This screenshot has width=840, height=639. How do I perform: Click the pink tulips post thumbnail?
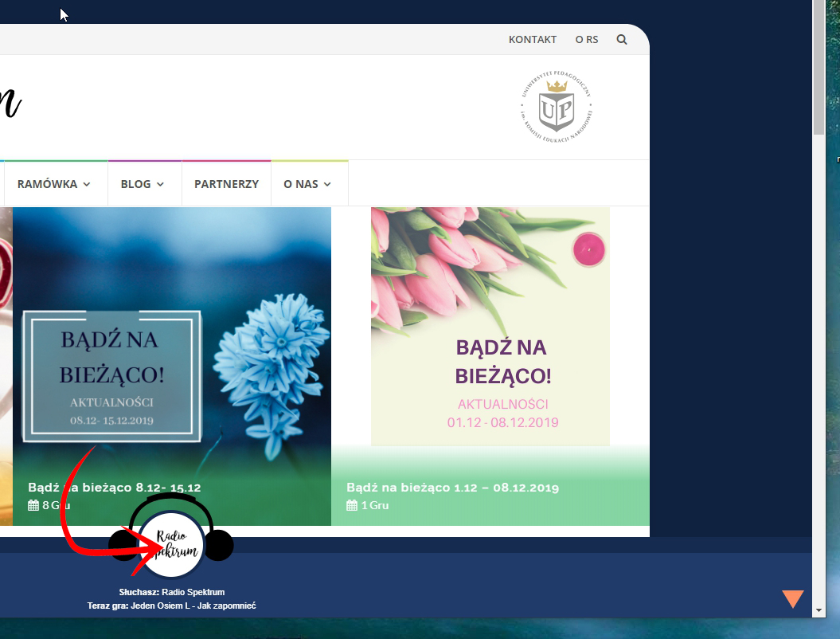point(490,327)
